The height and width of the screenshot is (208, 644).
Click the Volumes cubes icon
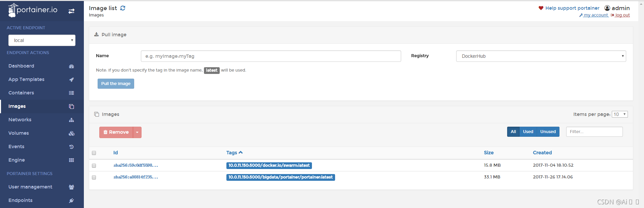[x=71, y=133]
